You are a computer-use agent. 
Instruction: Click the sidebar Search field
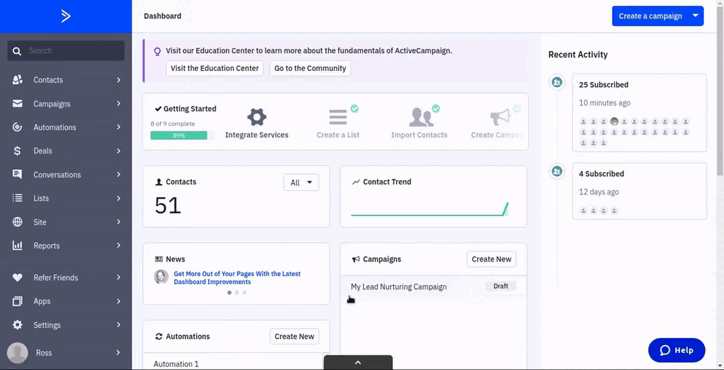pyautogui.click(x=66, y=51)
